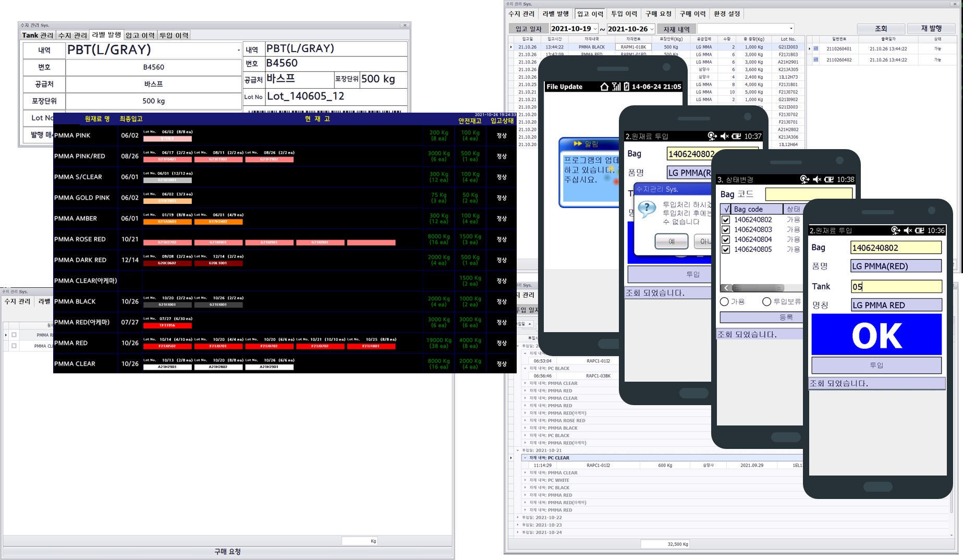Screen dimensions: 963x560
Task: Click the document icon for serial 2110260402
Action: (816, 60)
